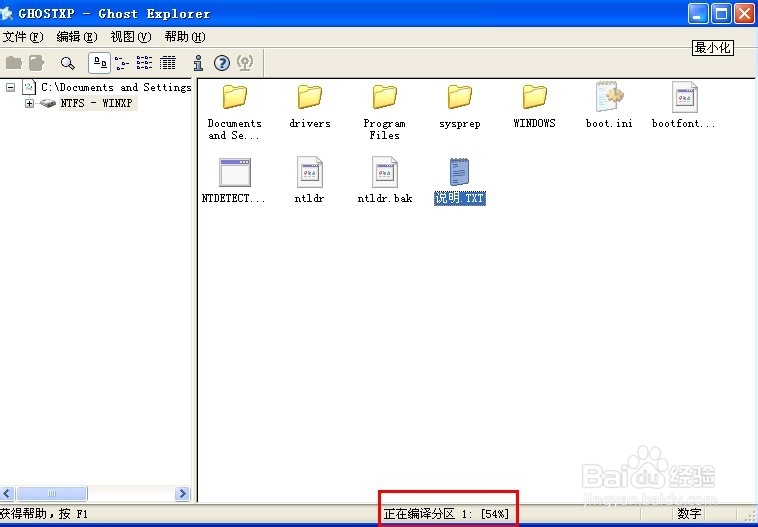Click the 正在编译分区 1: [54%] status

447,513
